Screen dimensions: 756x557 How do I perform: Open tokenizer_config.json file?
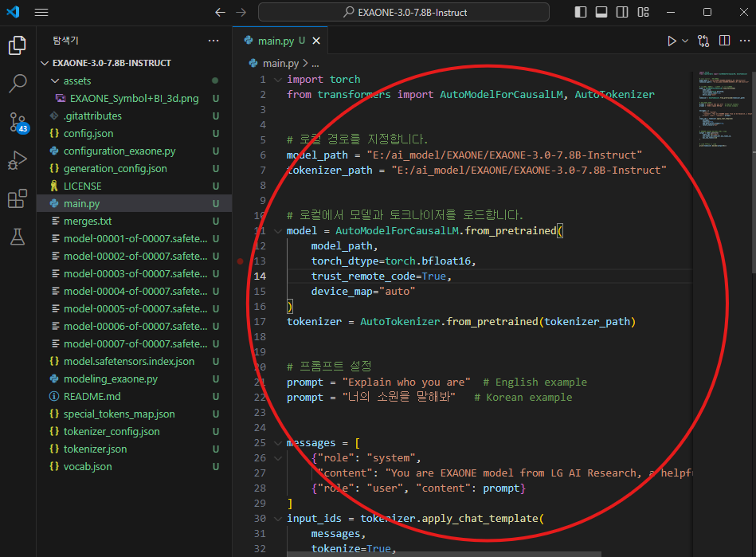(x=134, y=432)
